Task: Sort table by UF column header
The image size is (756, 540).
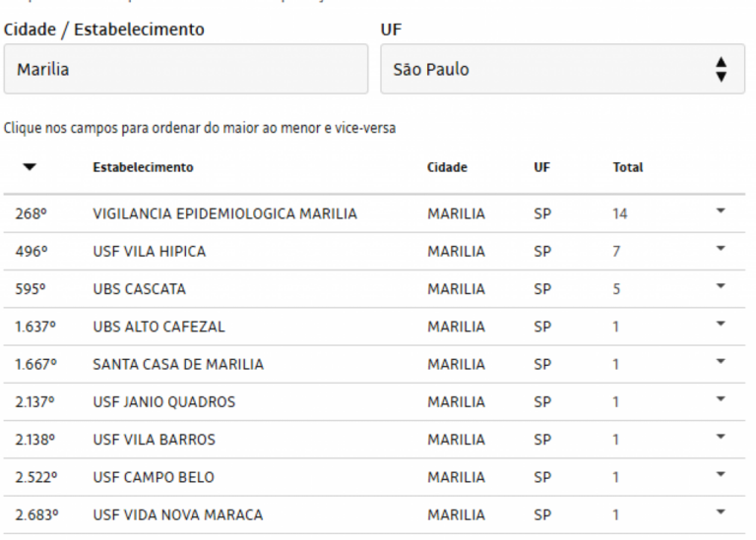Action: (542, 167)
